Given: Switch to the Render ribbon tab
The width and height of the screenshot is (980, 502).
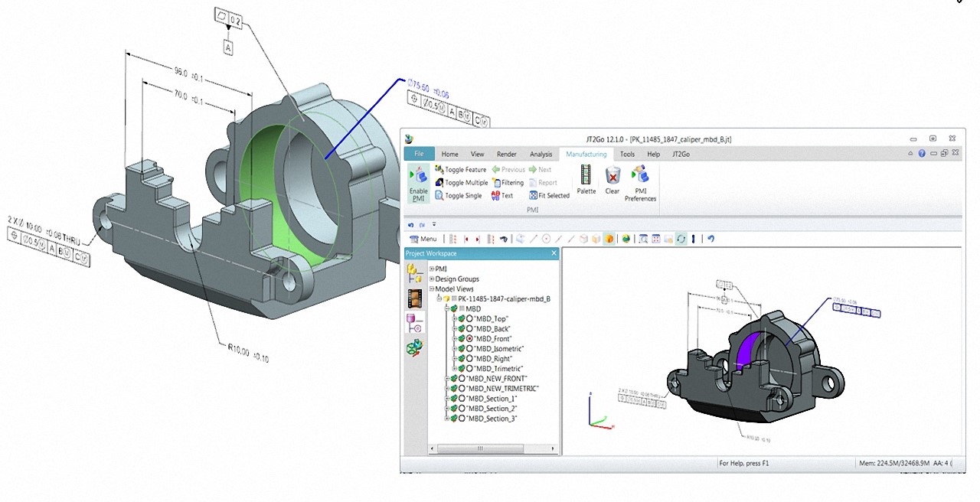Looking at the screenshot, I should click(507, 154).
